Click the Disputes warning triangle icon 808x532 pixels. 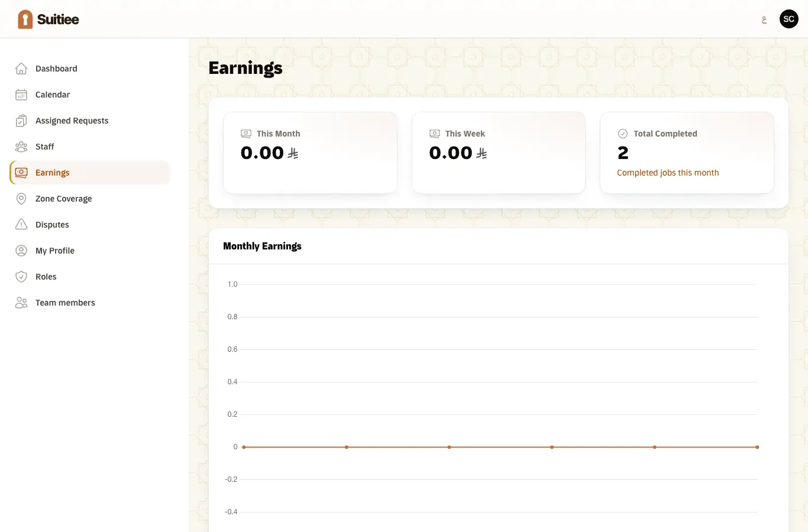point(21,225)
